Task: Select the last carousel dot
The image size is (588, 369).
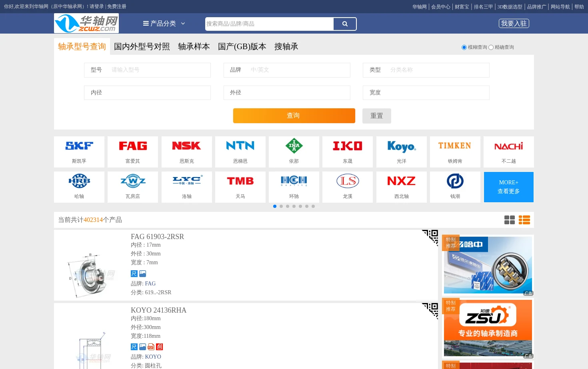Action: pos(313,206)
